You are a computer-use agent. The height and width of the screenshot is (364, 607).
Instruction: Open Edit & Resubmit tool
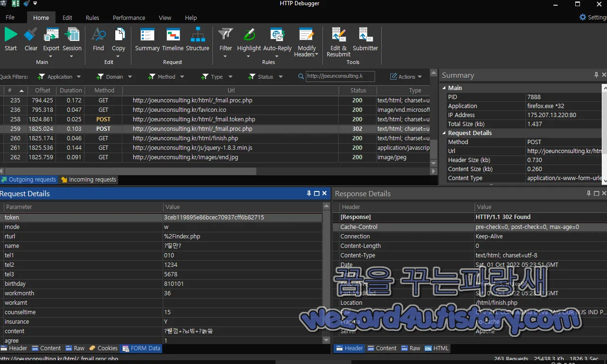[x=339, y=35]
